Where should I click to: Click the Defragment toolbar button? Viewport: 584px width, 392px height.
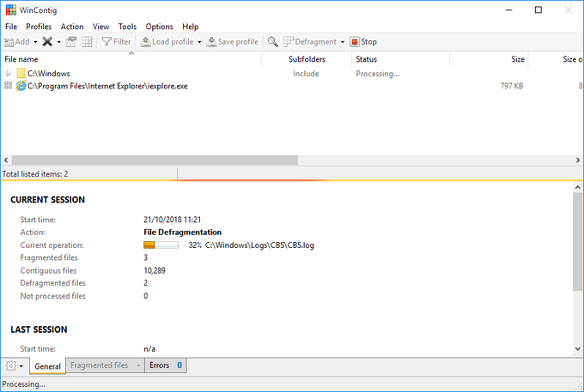pyautogui.click(x=310, y=42)
